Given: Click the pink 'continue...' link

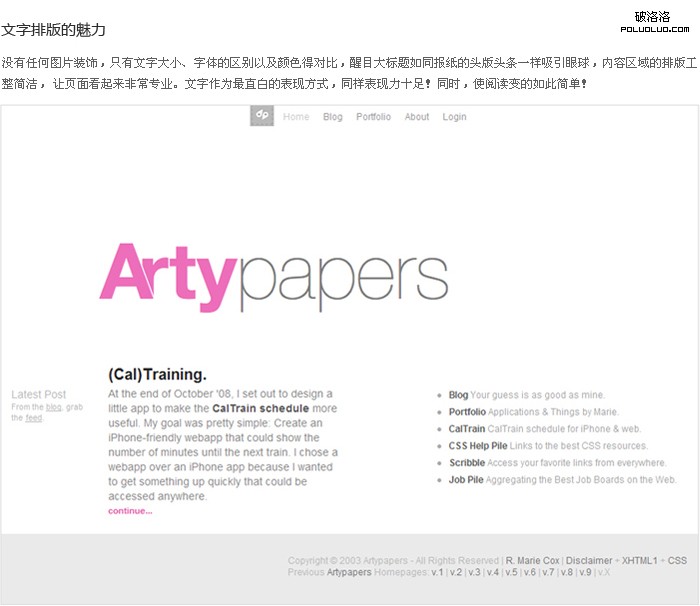Looking at the screenshot, I should [130, 511].
